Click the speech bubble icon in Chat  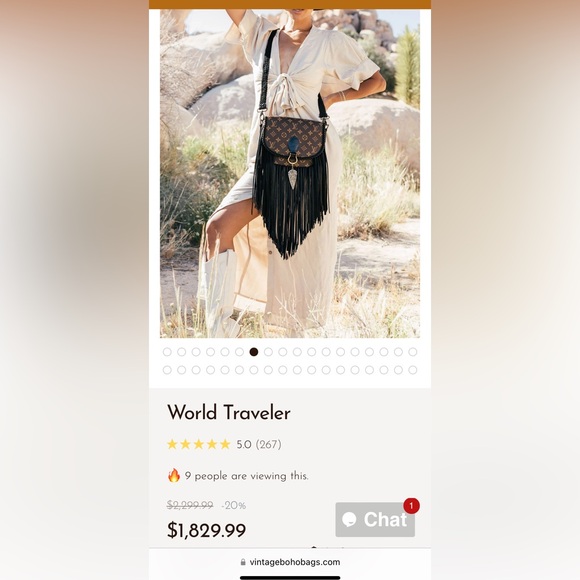click(349, 519)
